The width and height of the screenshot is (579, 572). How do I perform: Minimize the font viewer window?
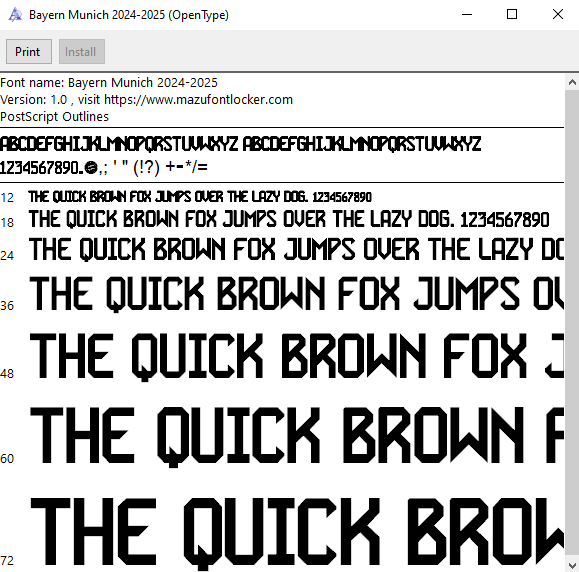point(467,15)
